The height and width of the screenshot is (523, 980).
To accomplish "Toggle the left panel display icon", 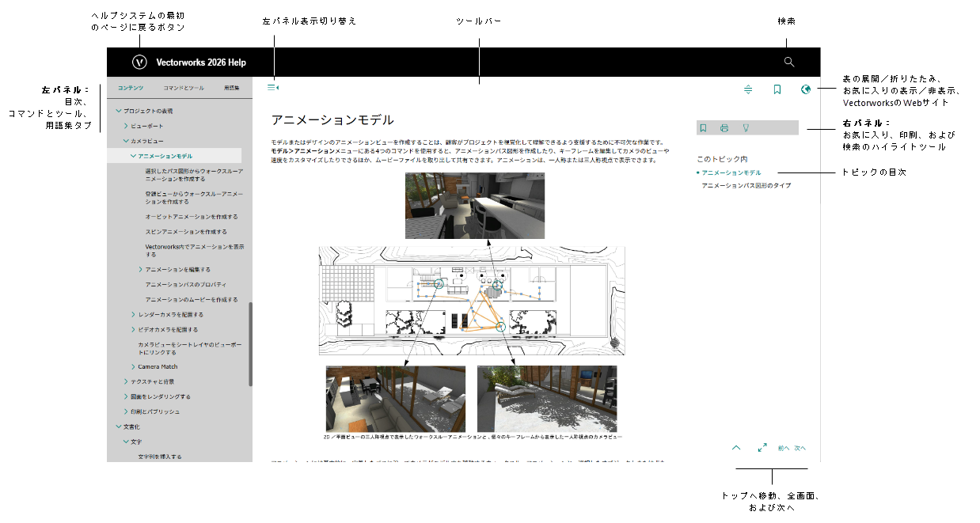I will [273, 87].
